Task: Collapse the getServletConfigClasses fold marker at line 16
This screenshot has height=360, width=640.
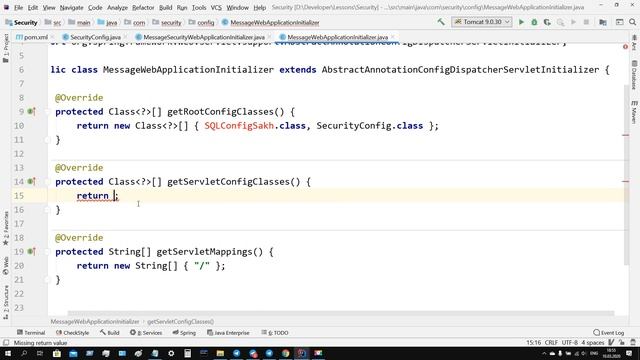Action: pos(47,210)
